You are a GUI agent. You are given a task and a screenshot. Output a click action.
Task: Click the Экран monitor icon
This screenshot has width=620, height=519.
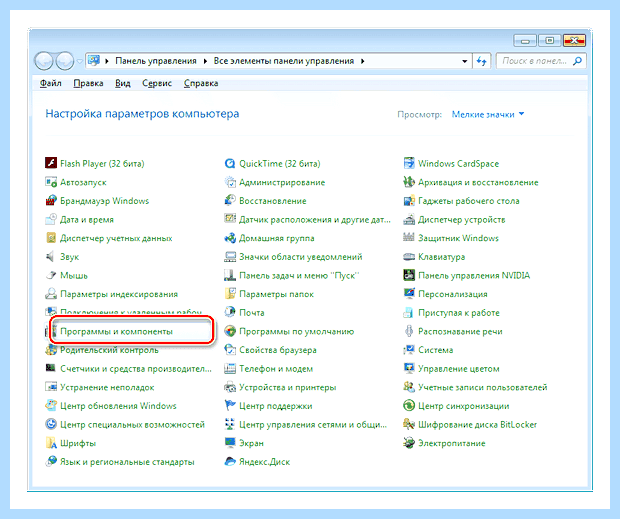click(x=230, y=443)
